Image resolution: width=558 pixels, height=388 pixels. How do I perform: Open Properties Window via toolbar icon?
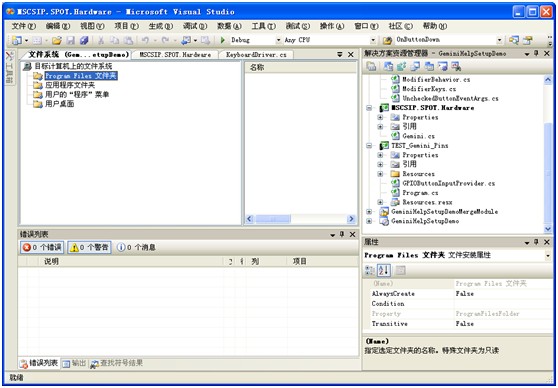tap(527, 40)
